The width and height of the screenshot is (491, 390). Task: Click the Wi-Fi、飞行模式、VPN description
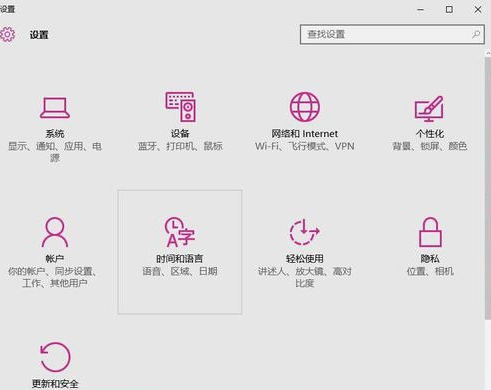tap(304, 146)
